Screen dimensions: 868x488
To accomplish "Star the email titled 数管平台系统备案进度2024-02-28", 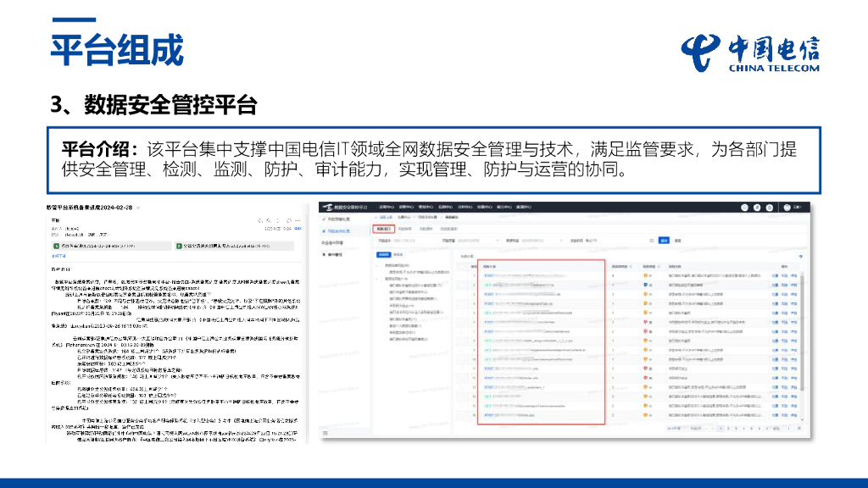I will click(138, 208).
